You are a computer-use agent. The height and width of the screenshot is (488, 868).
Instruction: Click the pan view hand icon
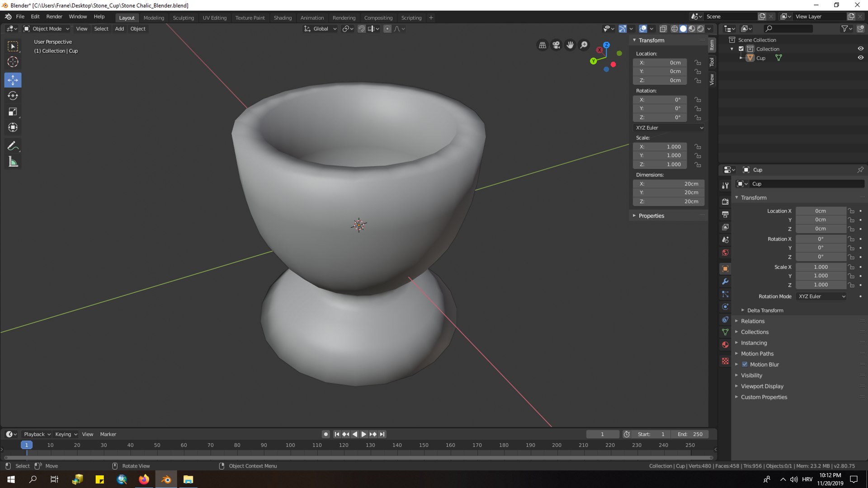(x=570, y=45)
